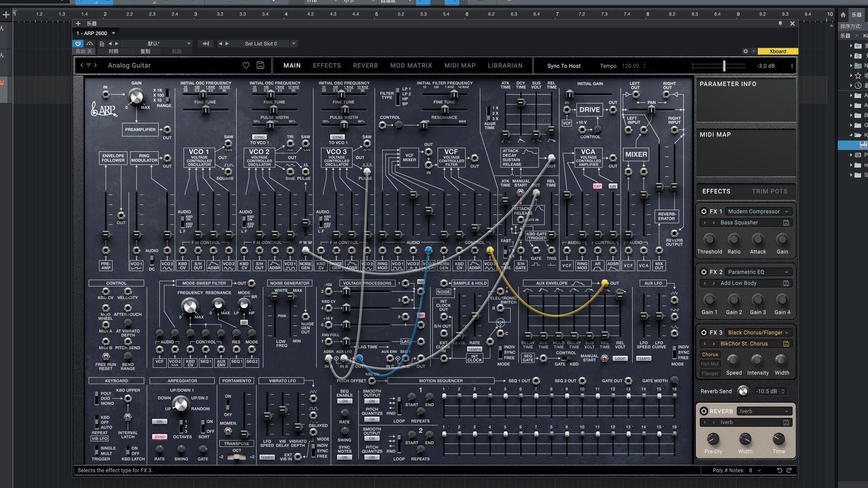Viewport: 868px width, 488px height.
Task: Select the Flanger mode button in FX 3
Action: click(710, 373)
